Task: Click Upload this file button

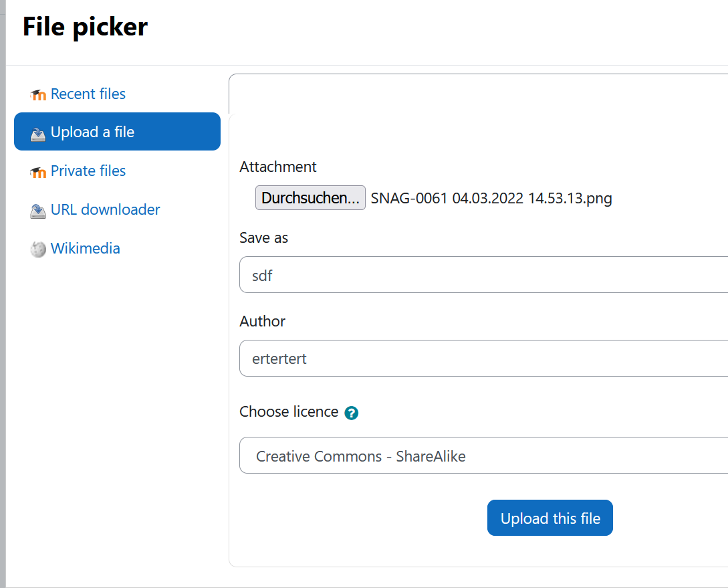Action: 550,518
